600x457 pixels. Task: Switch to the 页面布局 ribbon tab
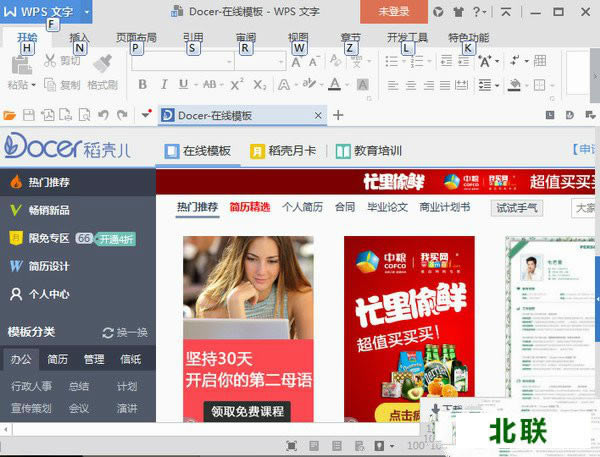click(136, 37)
